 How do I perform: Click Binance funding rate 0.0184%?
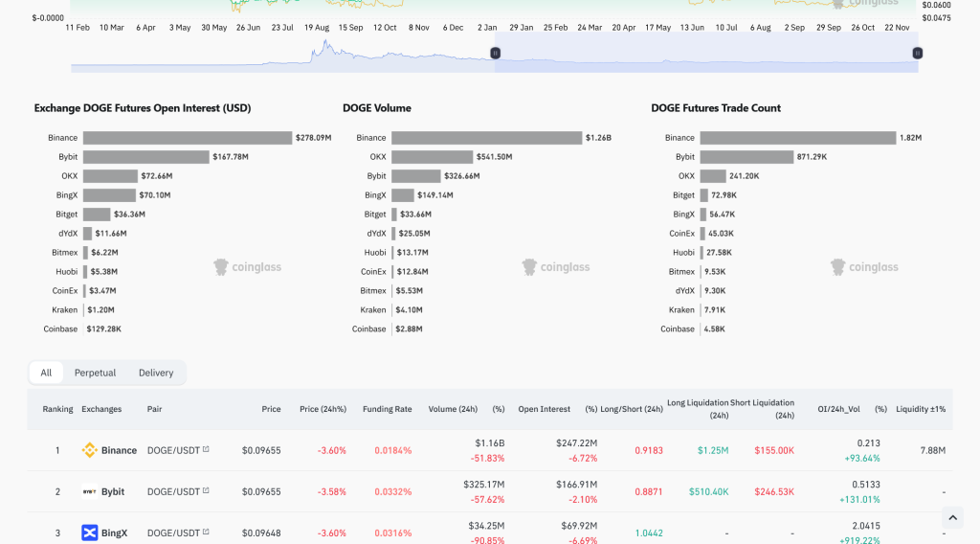393,450
